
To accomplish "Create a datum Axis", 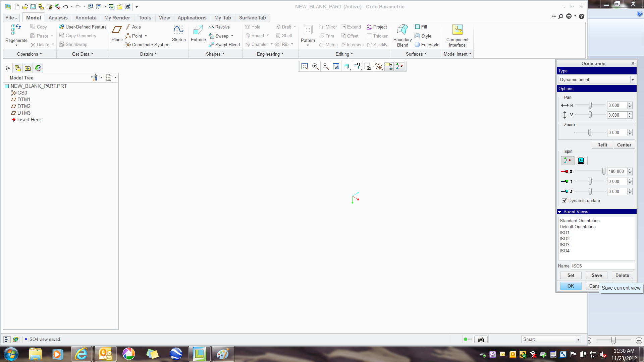I will (133, 27).
